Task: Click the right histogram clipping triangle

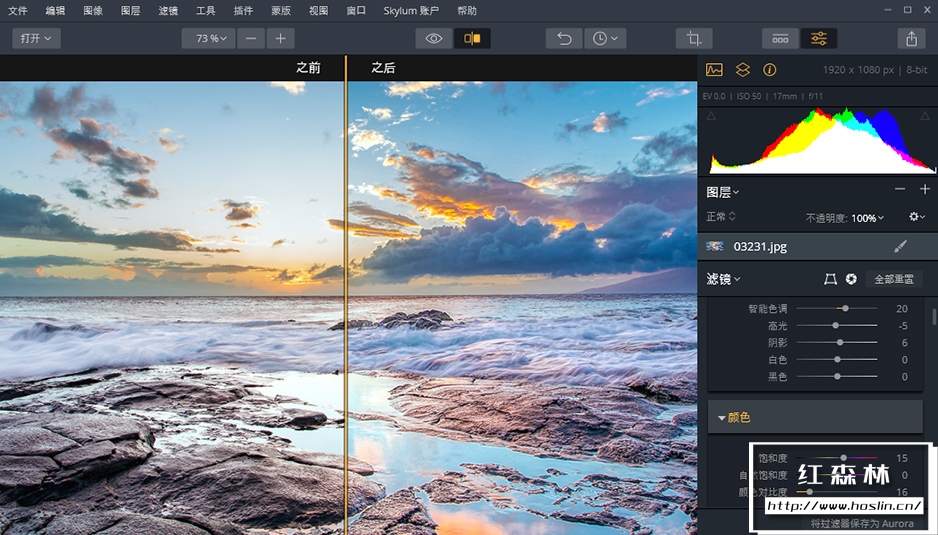Action: click(925, 115)
